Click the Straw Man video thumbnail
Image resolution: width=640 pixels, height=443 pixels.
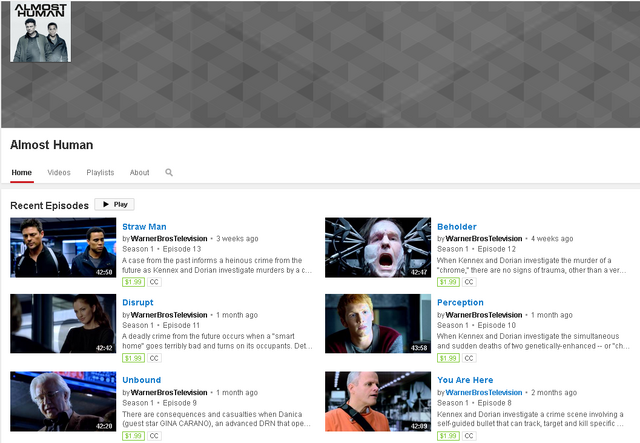tap(63, 247)
